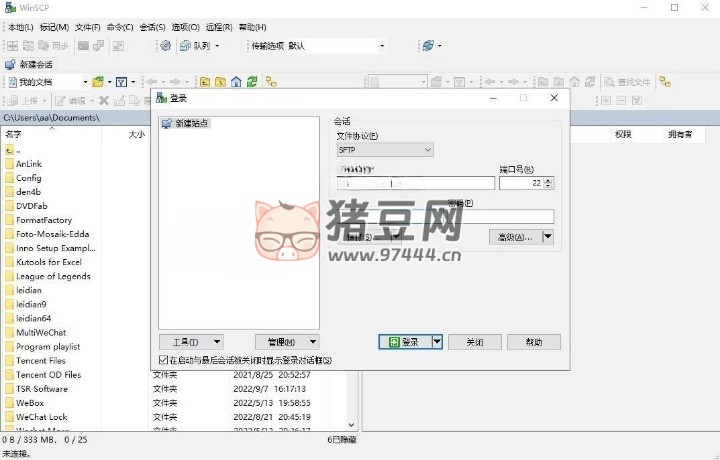
Task: Open the filter icon in left panel toolbar
Action: coord(121,82)
